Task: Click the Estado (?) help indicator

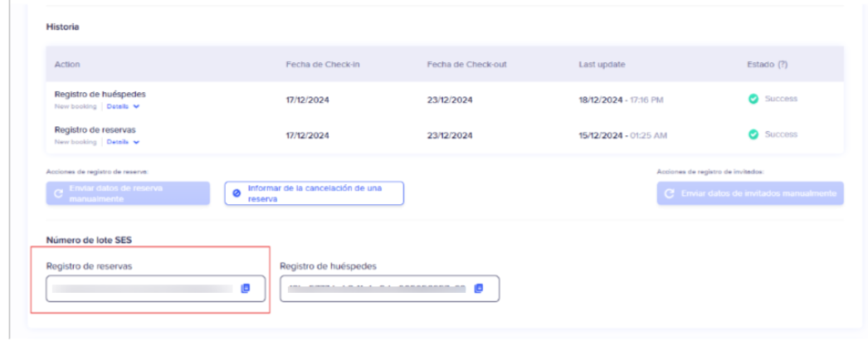Action: pyautogui.click(x=768, y=64)
